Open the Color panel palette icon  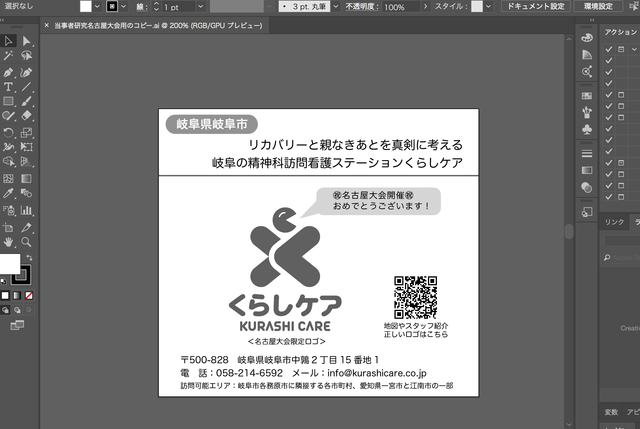[587, 38]
